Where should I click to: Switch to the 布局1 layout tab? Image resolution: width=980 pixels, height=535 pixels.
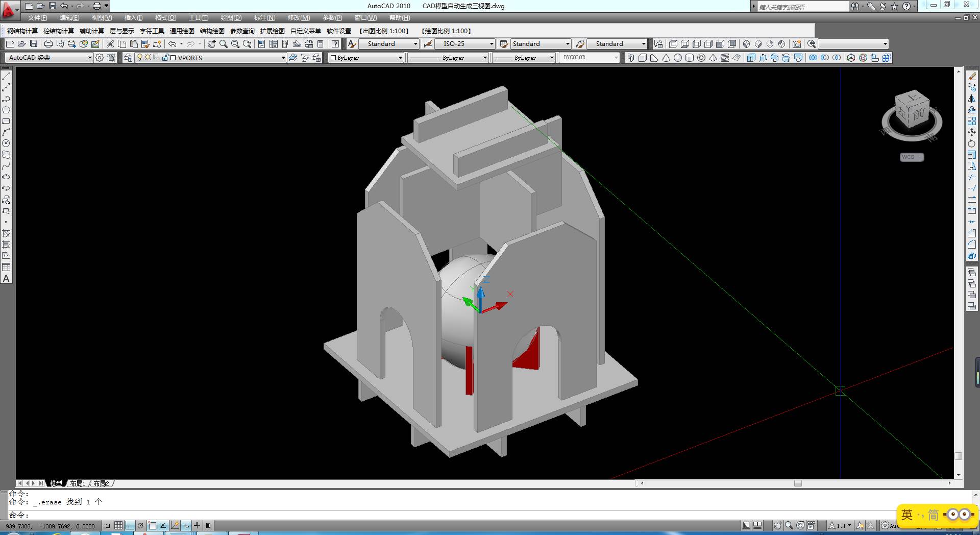point(78,483)
